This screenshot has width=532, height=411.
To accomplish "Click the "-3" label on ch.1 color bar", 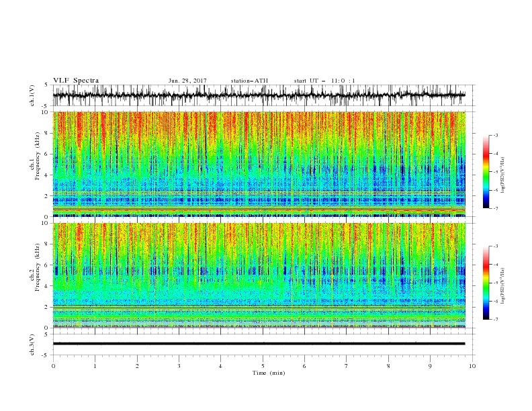I will pos(495,135).
